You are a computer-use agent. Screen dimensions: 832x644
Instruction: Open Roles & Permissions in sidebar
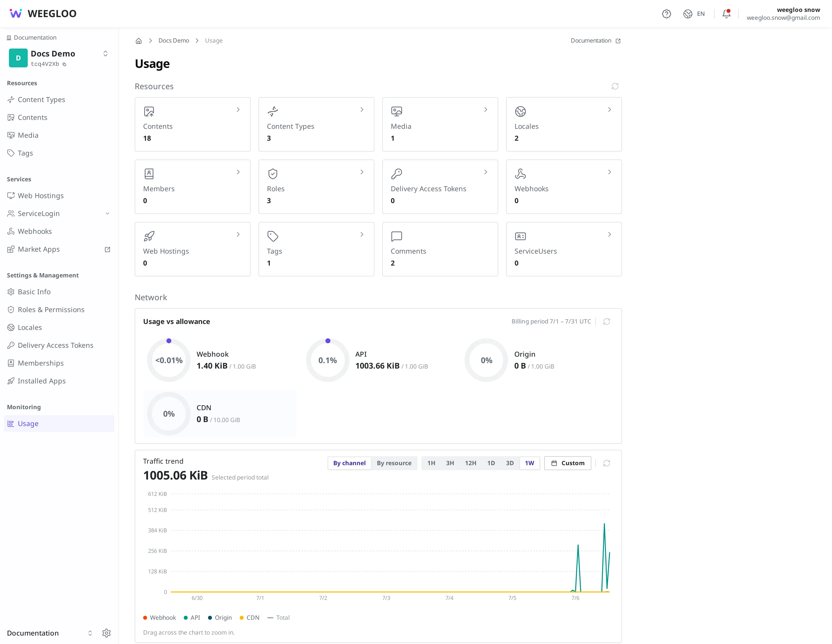tap(59, 310)
